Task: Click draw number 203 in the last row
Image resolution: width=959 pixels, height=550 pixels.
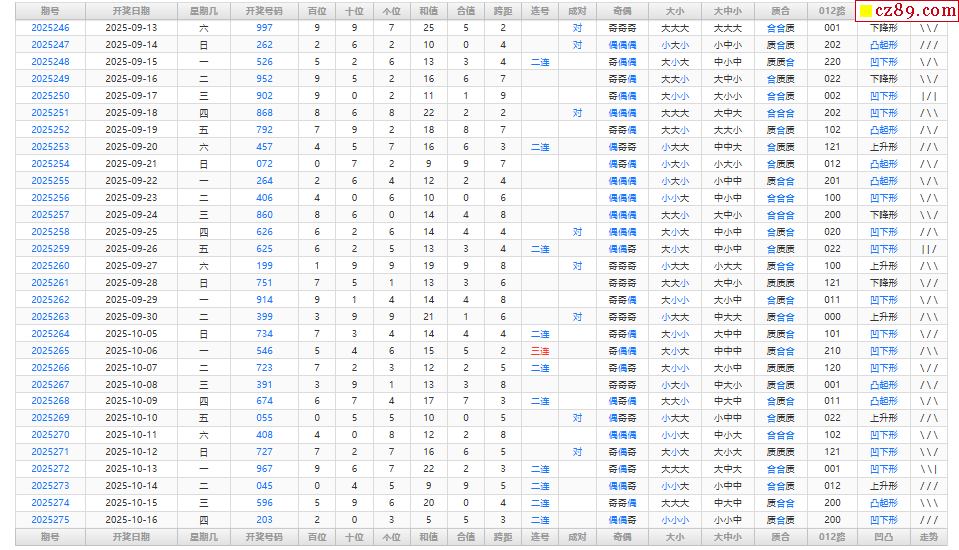Action: point(264,520)
